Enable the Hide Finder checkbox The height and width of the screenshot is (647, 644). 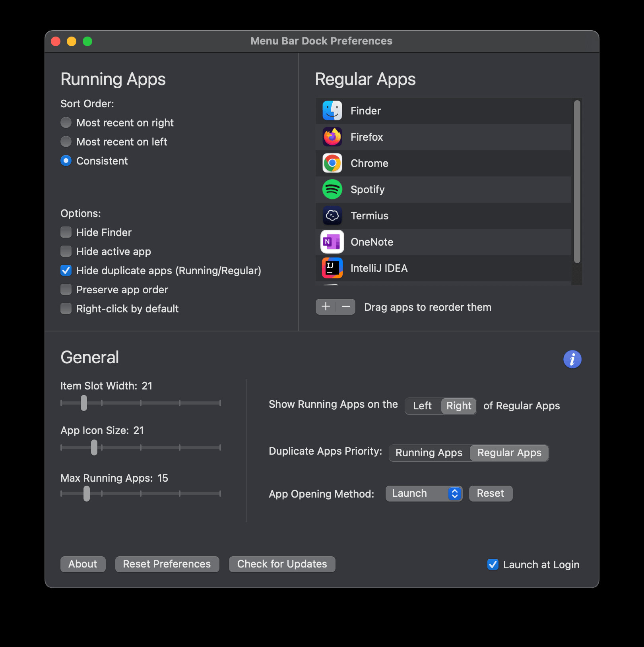66,232
